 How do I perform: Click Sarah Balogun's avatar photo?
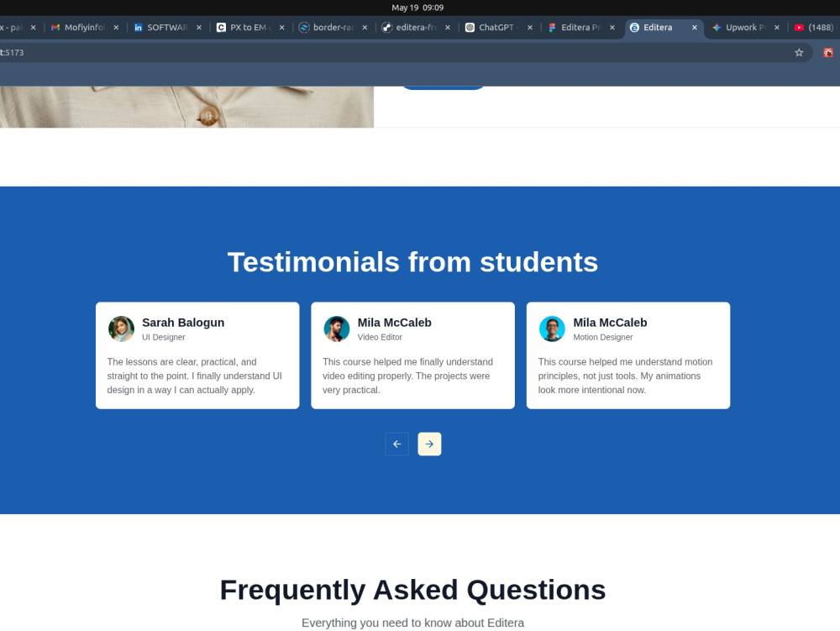(121, 329)
